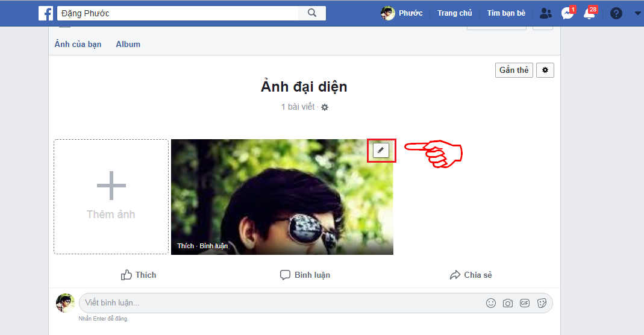Image resolution: width=644 pixels, height=335 pixels.
Task: Open the friend requests icon
Action: coord(545,13)
